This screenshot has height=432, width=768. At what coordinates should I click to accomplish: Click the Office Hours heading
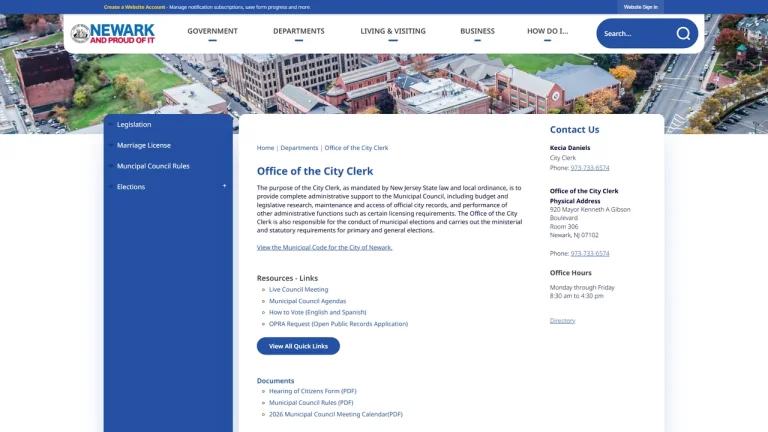point(570,273)
